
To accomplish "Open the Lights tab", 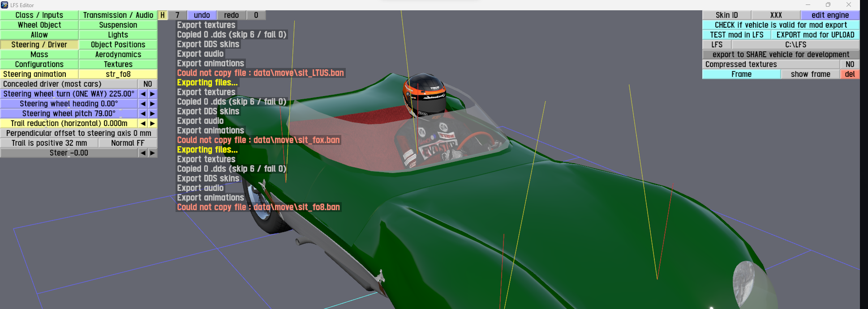I will (x=118, y=35).
